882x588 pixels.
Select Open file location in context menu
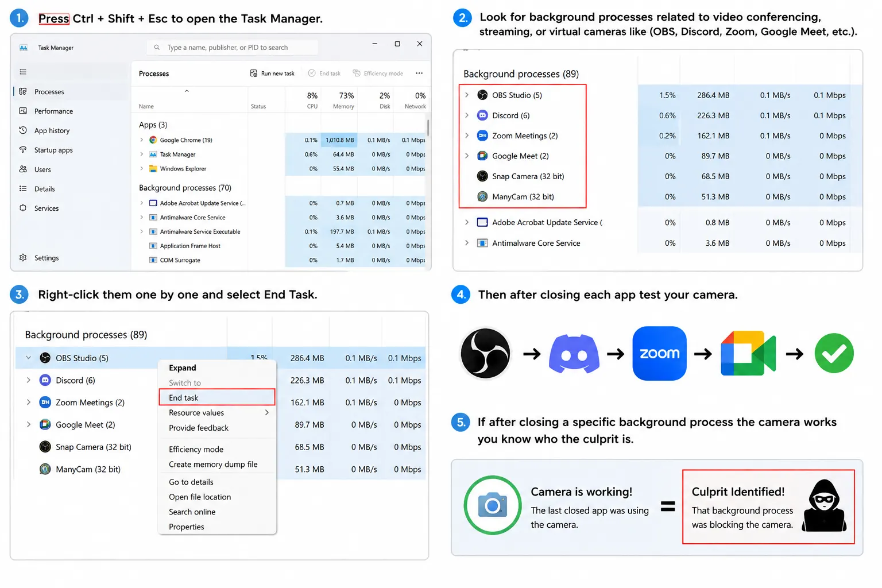click(217, 497)
